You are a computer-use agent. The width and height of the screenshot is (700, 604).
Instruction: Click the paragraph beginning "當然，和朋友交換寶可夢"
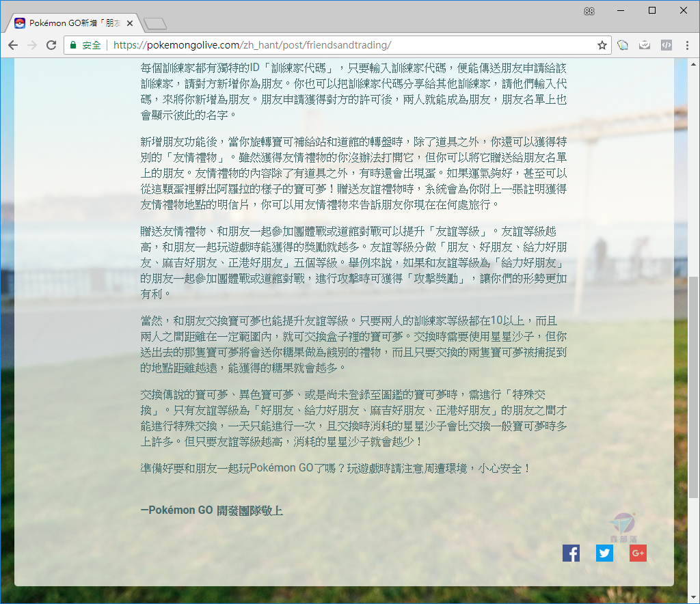(353, 344)
